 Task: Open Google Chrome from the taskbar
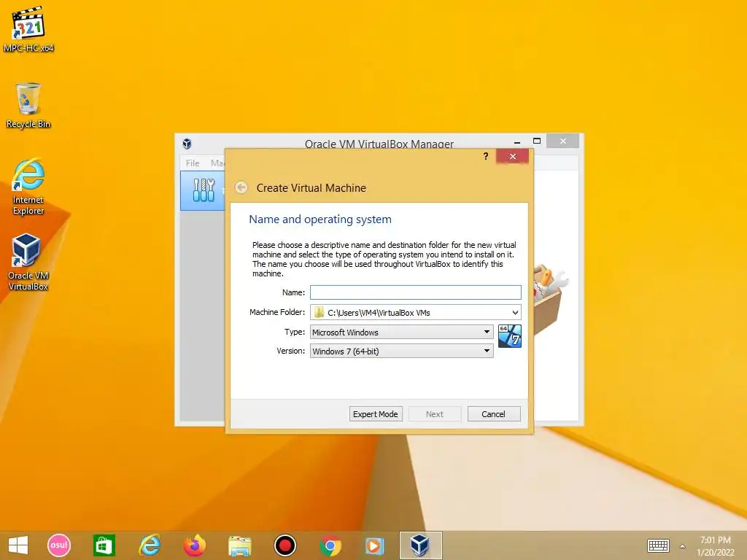(330, 545)
